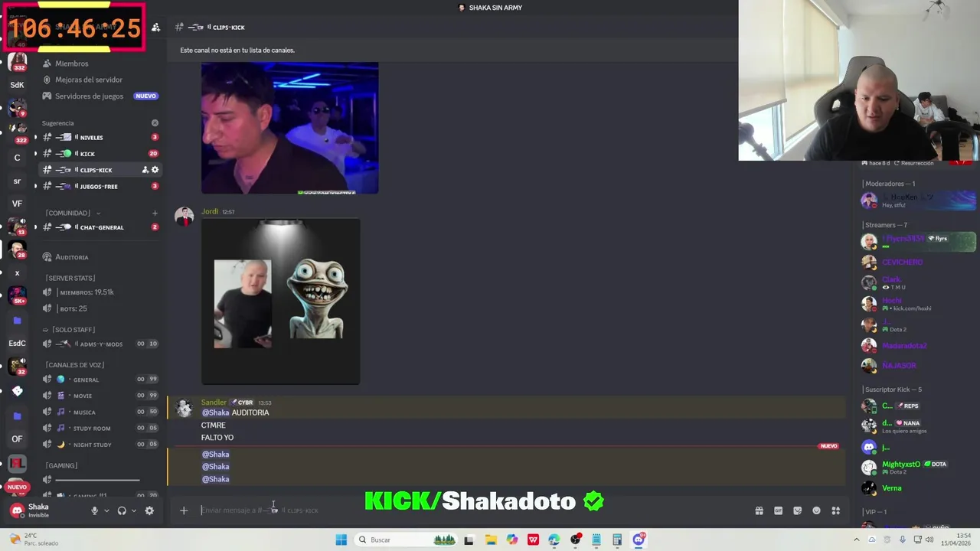Open microphone input options arrow
Image resolution: width=980 pixels, height=551 pixels.
(x=106, y=510)
